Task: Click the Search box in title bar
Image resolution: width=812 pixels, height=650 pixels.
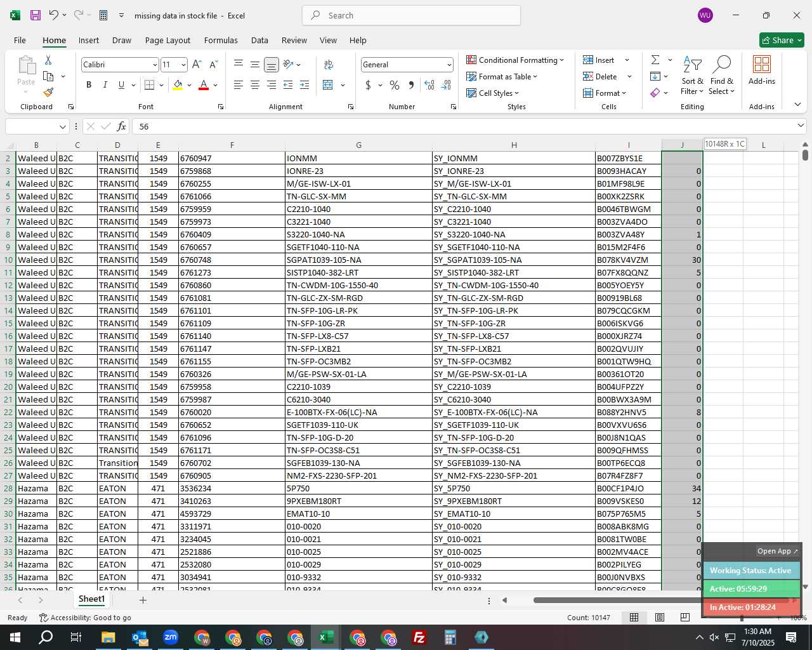Action: (x=411, y=15)
